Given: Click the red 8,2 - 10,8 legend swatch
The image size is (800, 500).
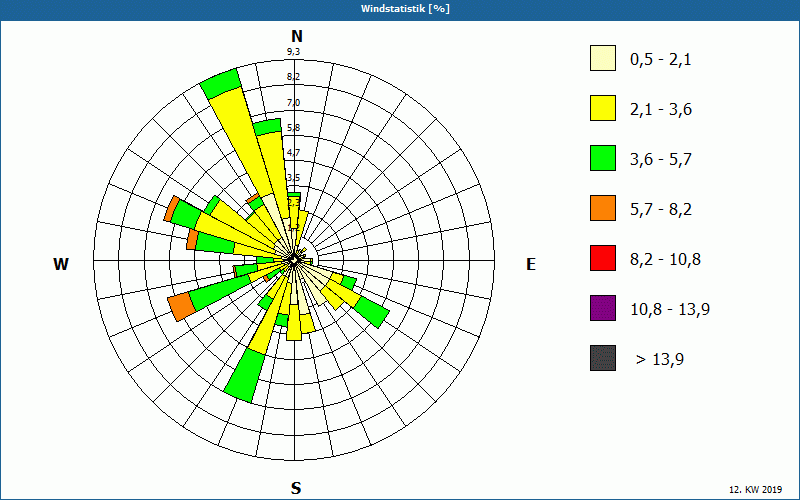Looking at the screenshot, I should coord(603,258).
